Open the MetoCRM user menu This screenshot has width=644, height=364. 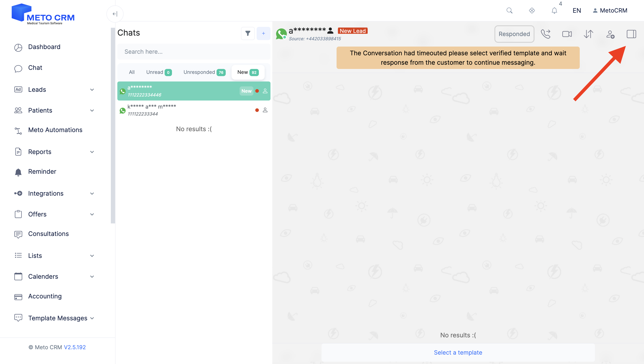610,11
